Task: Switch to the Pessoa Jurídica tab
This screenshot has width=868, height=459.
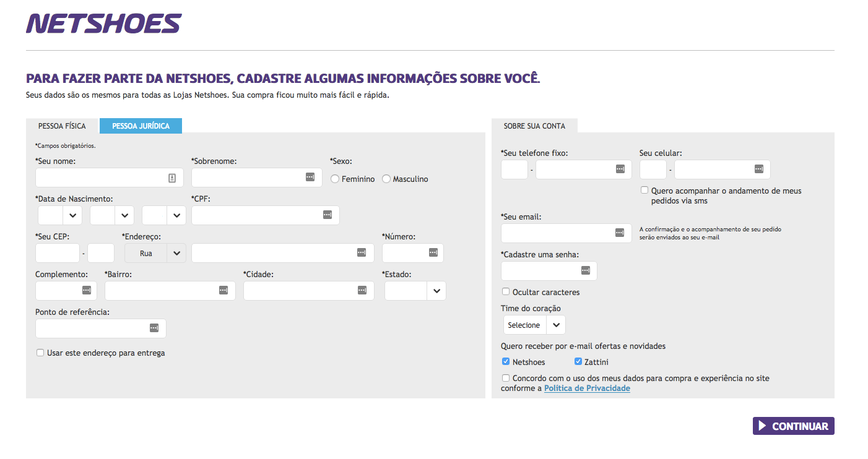Action: click(x=141, y=126)
